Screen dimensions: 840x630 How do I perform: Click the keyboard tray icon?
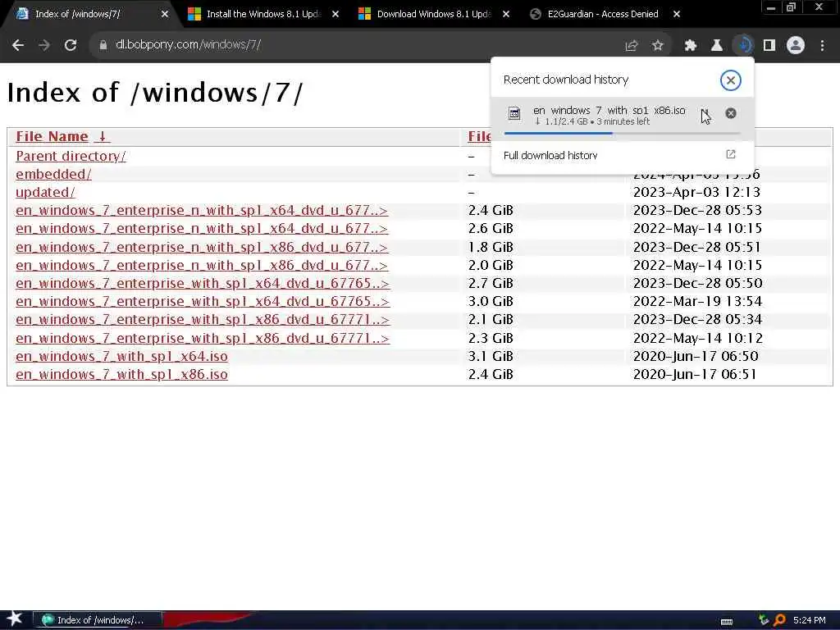[727, 621]
